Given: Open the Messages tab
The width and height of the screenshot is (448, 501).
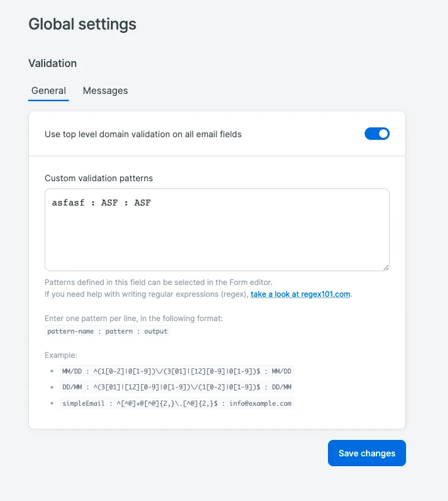Looking at the screenshot, I should tap(105, 91).
